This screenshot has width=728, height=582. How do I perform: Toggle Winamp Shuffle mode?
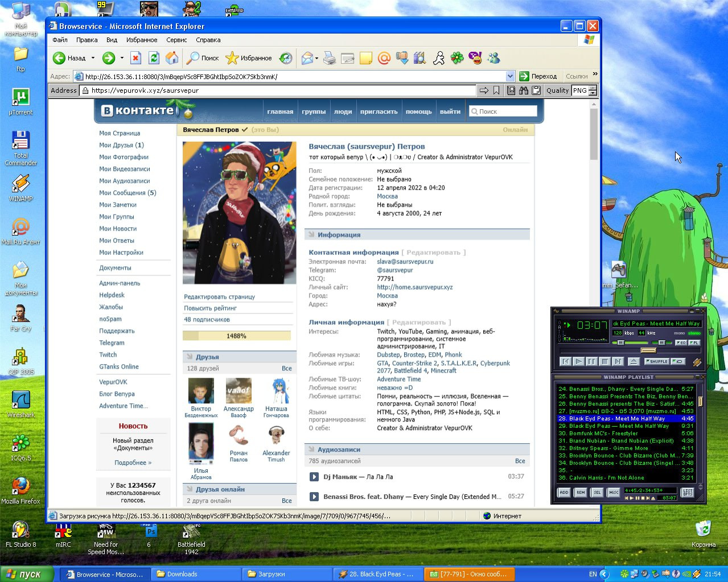(657, 361)
